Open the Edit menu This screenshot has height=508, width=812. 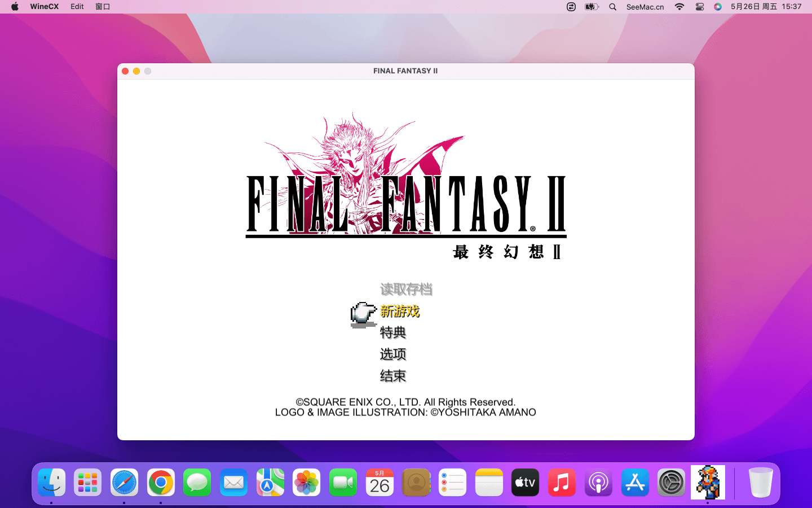(x=77, y=7)
